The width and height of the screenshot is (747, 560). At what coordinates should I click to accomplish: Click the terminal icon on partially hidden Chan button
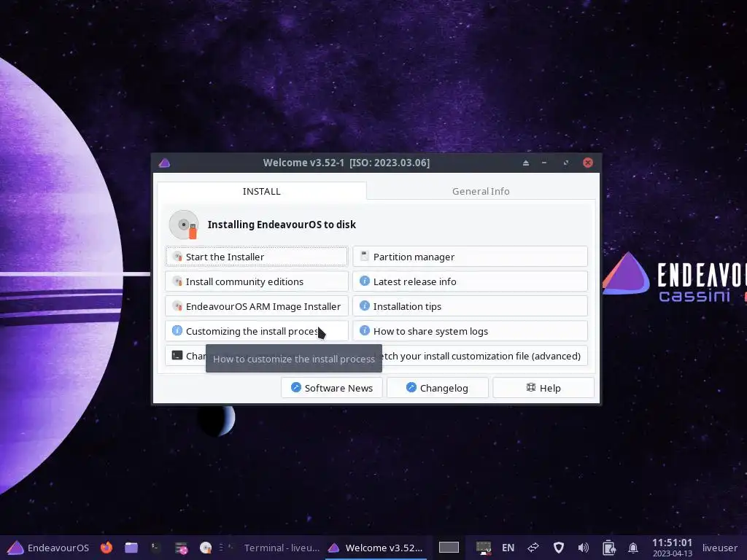177,355
